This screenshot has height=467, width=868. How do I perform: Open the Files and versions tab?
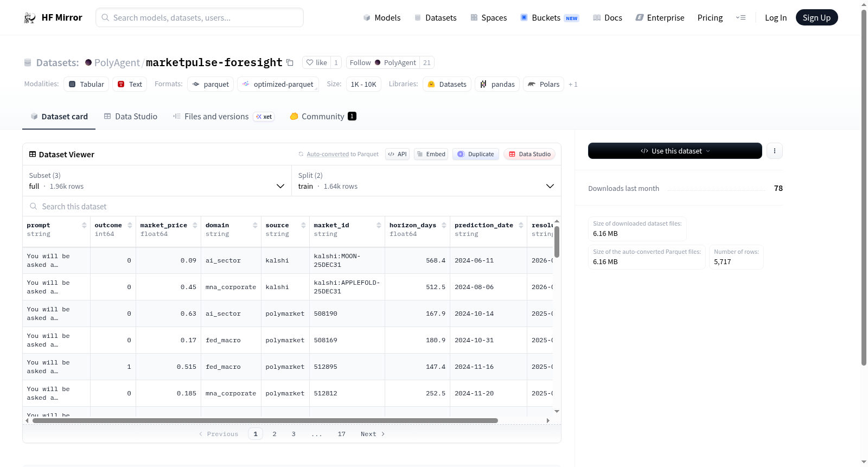pyautogui.click(x=224, y=117)
